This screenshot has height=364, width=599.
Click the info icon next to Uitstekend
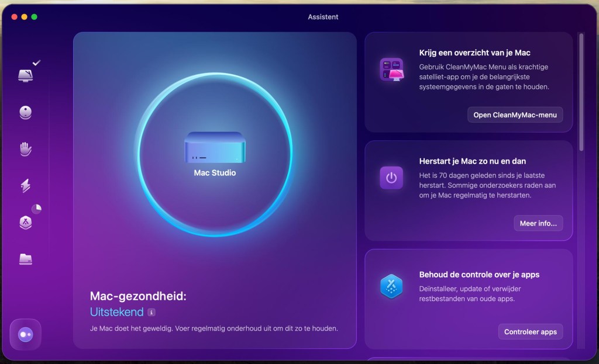point(152,312)
